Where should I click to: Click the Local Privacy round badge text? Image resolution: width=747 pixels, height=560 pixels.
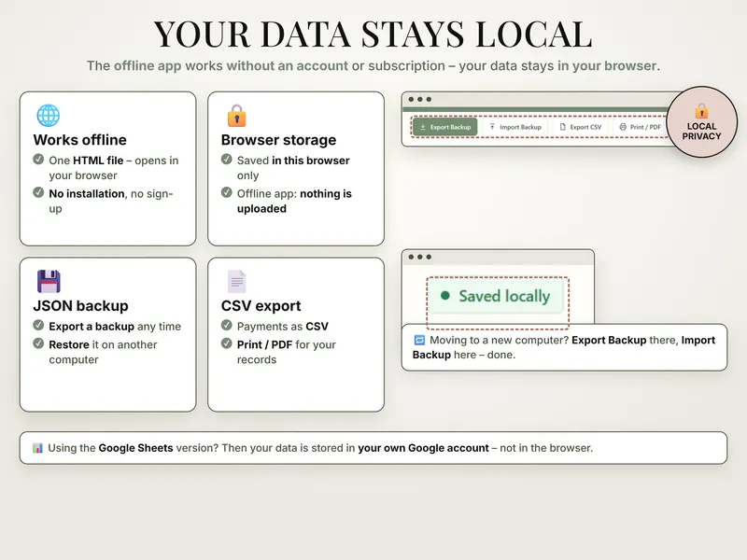[x=701, y=131]
